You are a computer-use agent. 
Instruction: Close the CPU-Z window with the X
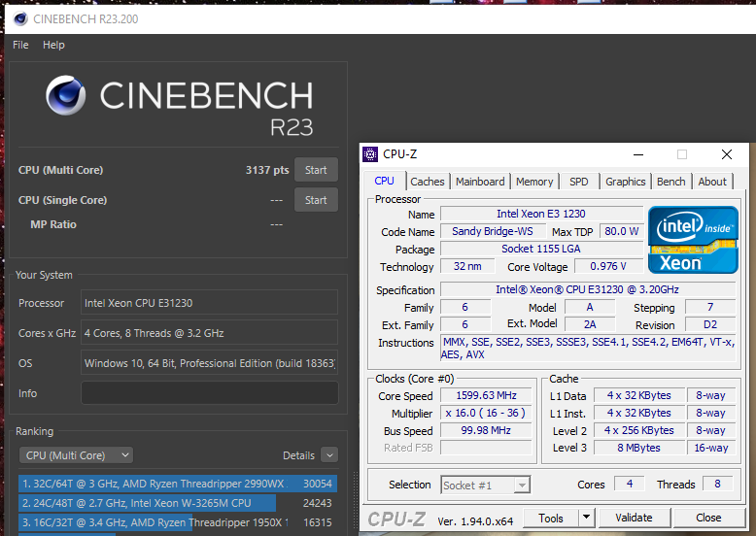[727, 154]
